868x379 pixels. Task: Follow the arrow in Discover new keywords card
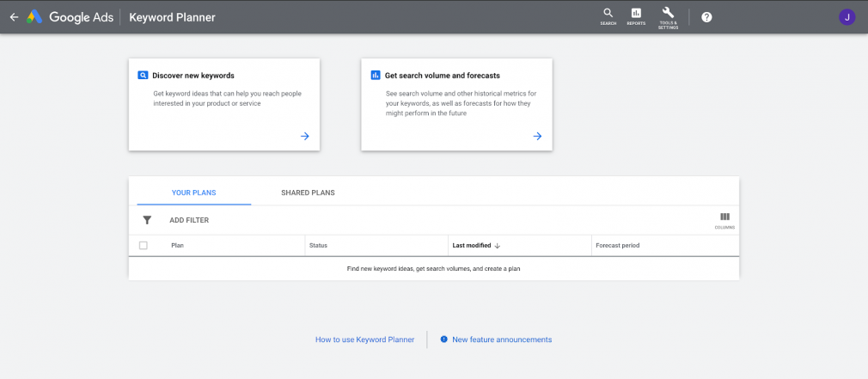[304, 136]
